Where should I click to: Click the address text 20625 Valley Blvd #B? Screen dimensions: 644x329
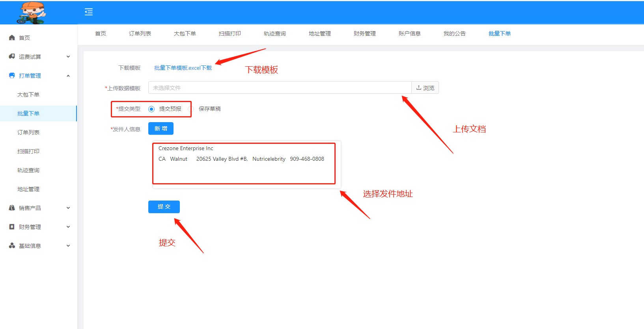(222, 159)
